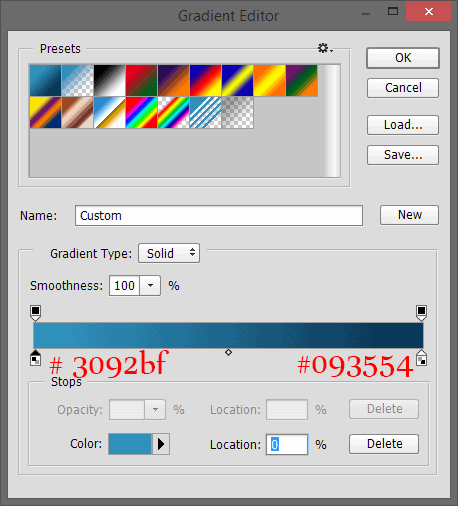Click the gradient Name input field

[219, 216]
